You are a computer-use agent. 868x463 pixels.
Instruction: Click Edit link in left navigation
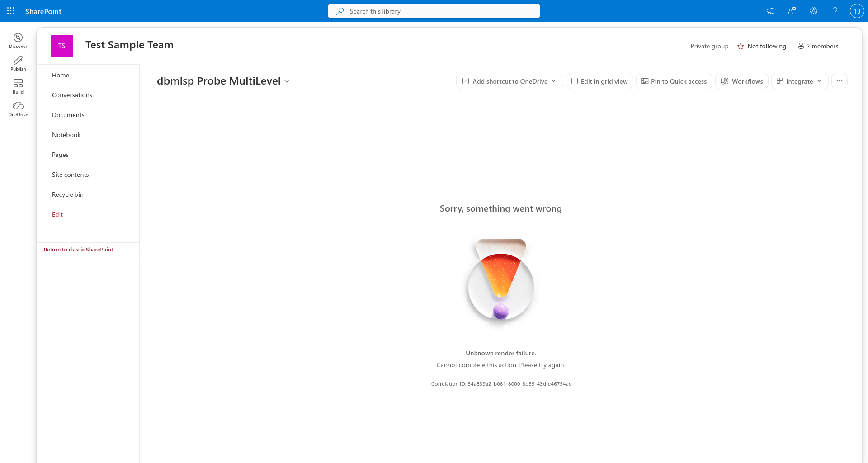point(57,214)
